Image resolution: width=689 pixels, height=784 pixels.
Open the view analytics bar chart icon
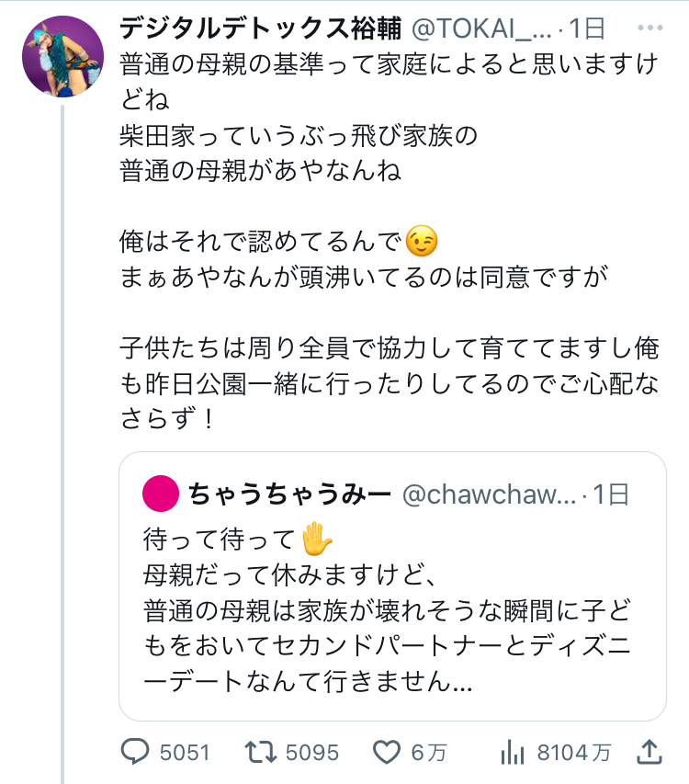pyautogui.click(x=513, y=753)
